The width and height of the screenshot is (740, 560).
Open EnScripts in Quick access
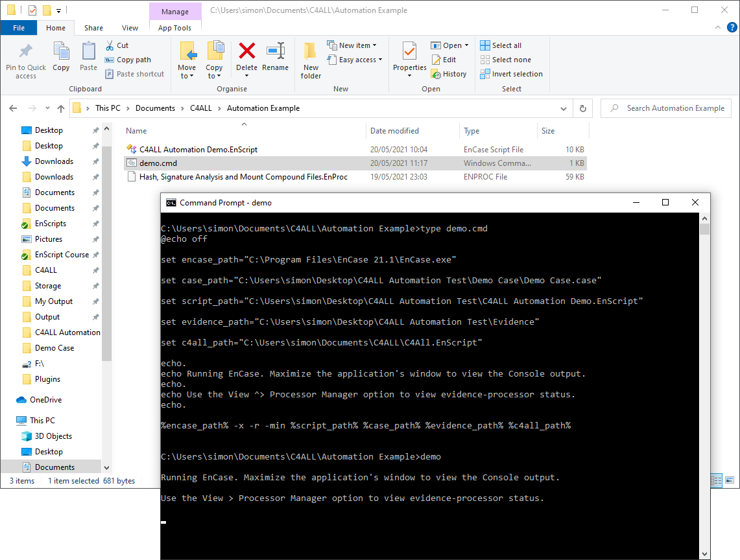(51, 224)
